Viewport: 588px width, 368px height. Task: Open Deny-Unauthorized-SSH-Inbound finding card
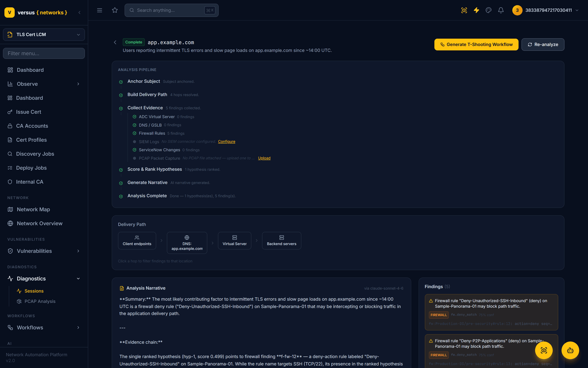point(491,312)
